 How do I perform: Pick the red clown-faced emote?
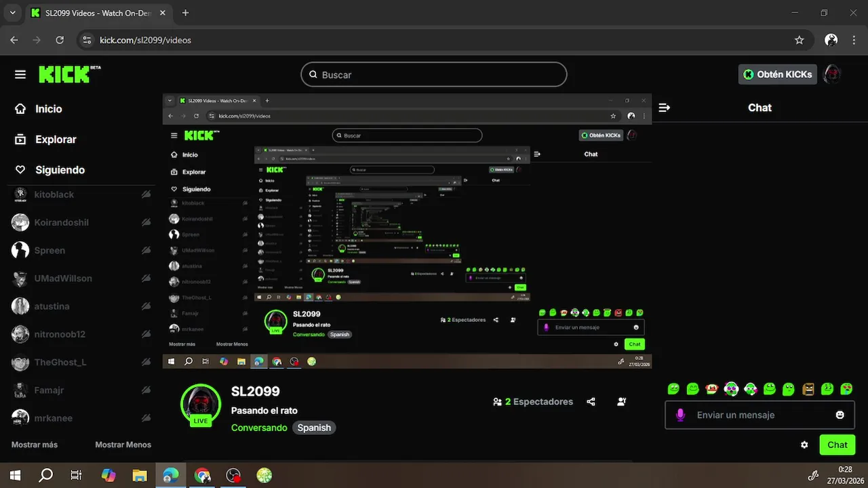[711, 389]
